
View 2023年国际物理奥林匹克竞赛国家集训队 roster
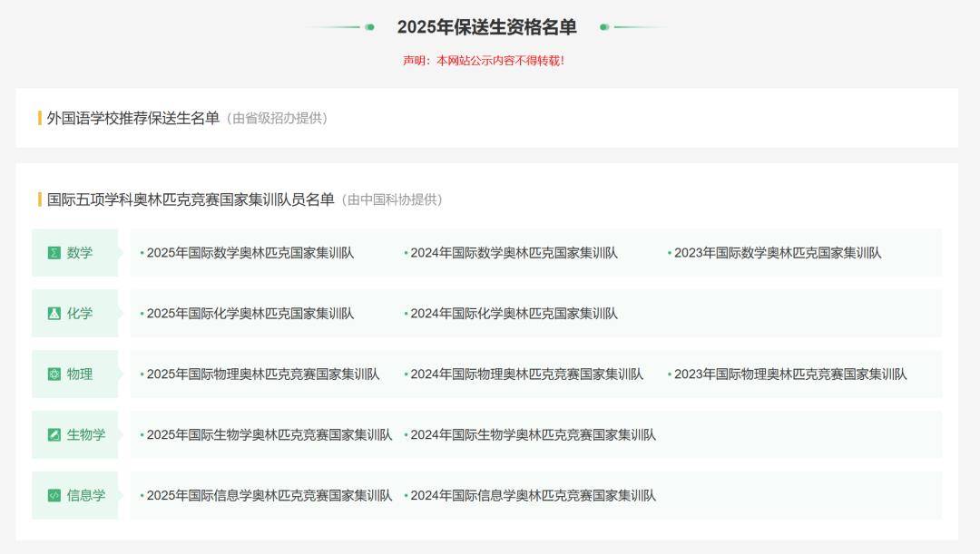[790, 374]
